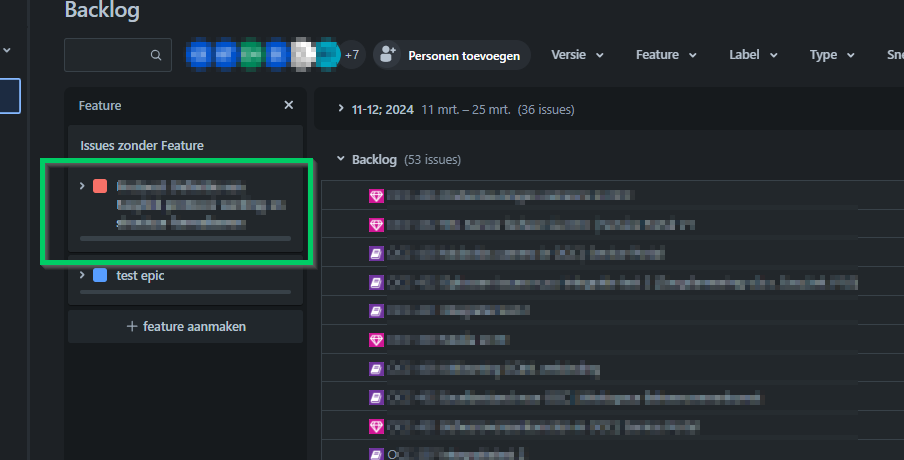Click the seventh row purple story icon
Screen dimensions: 904x460
click(x=376, y=369)
